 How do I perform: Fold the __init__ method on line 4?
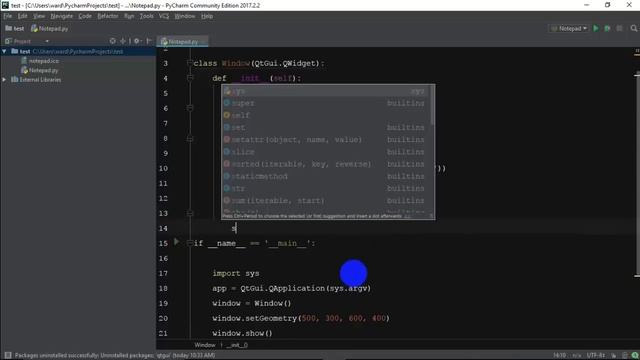(190, 78)
